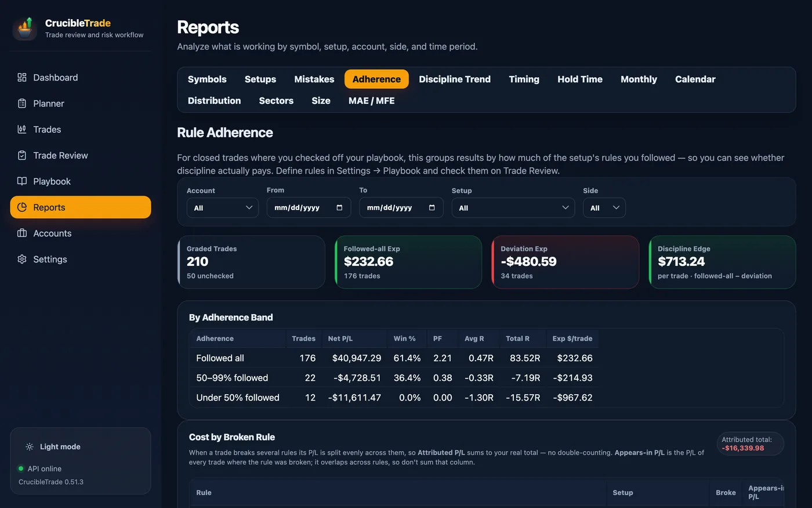Click the Trades candlestick icon

coord(22,129)
